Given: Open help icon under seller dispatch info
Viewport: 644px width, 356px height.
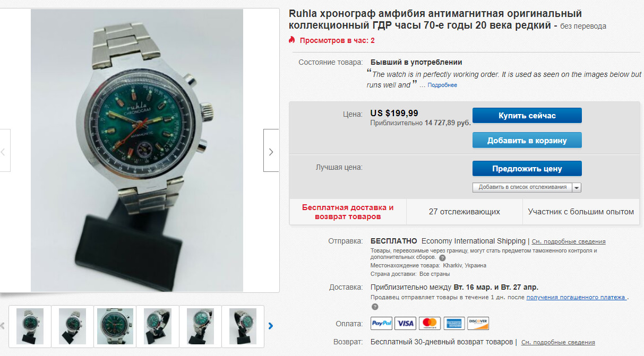Looking at the screenshot, I should click(375, 307).
